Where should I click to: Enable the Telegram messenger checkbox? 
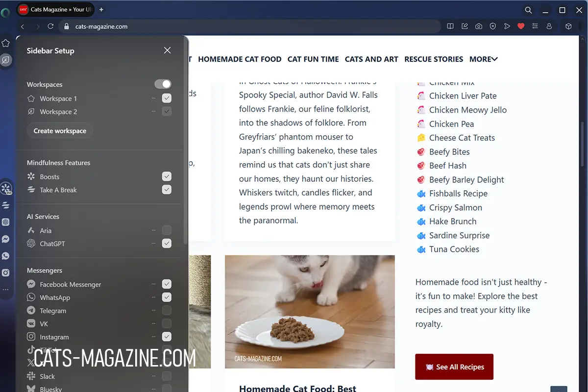[167, 310]
